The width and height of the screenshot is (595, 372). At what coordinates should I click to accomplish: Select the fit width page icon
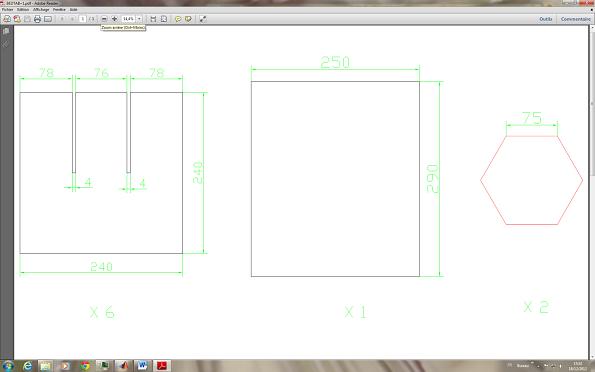153,19
